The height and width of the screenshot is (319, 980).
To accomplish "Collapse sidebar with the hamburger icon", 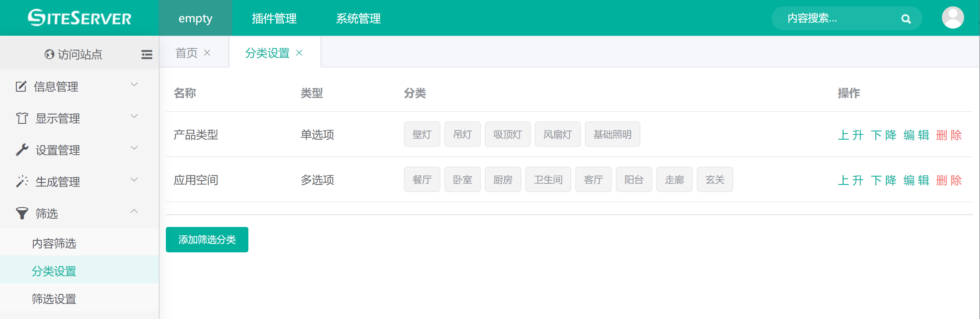I will [x=146, y=54].
